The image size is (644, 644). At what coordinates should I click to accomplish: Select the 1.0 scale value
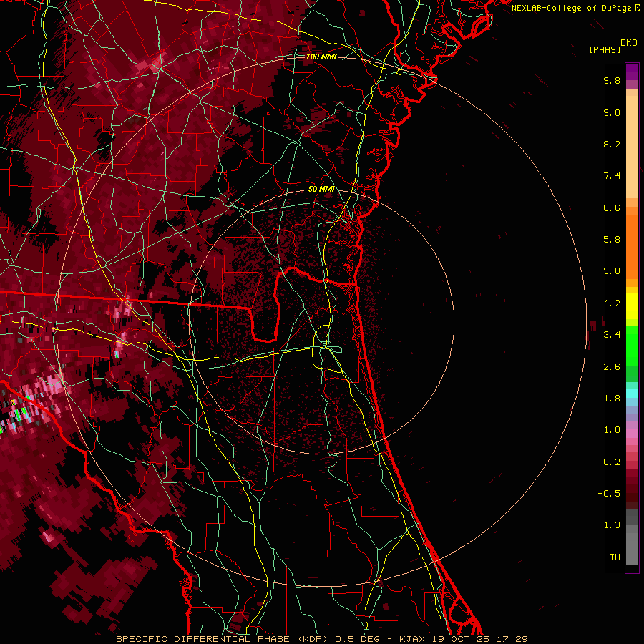click(x=612, y=430)
